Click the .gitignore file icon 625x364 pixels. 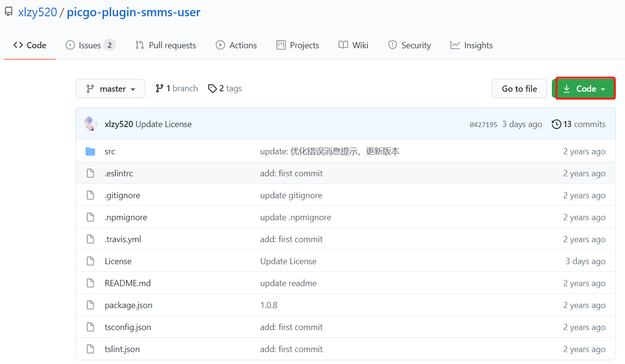pyautogui.click(x=90, y=195)
